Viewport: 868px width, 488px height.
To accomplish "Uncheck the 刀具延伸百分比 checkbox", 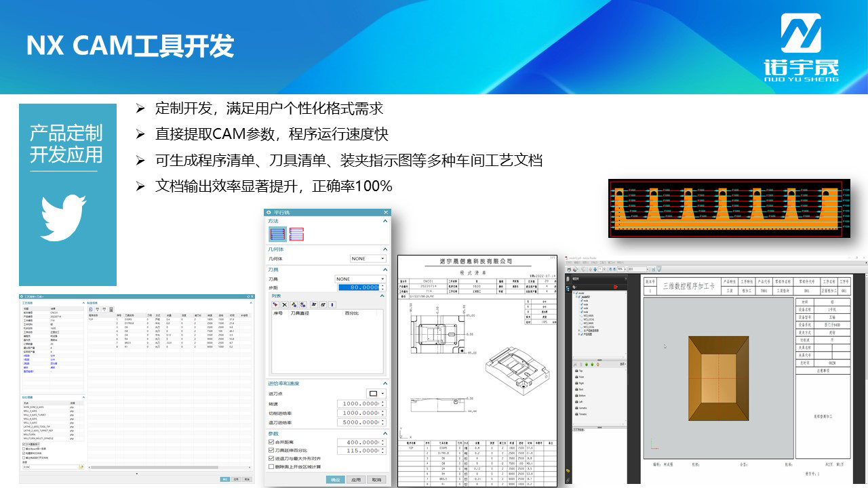I will point(271,451).
